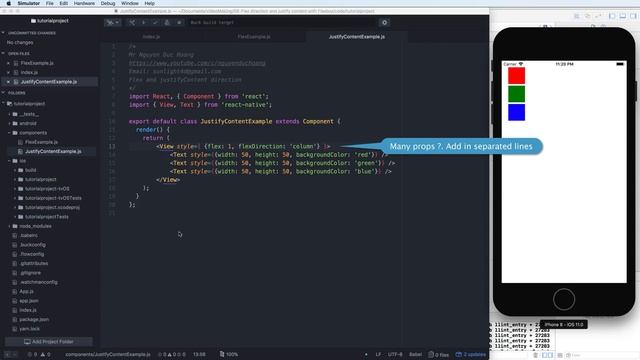This screenshot has height=360, width=640.
Task: Collapse the ios folder
Action: (9, 161)
